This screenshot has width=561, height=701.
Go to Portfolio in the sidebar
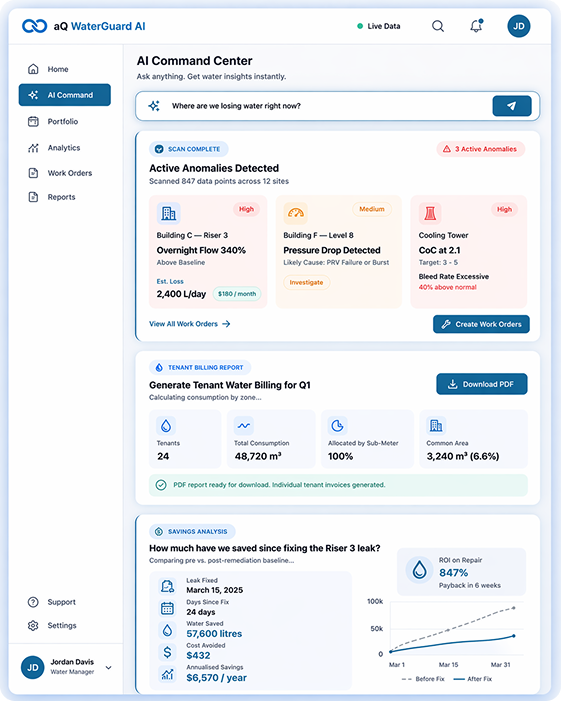point(64,122)
